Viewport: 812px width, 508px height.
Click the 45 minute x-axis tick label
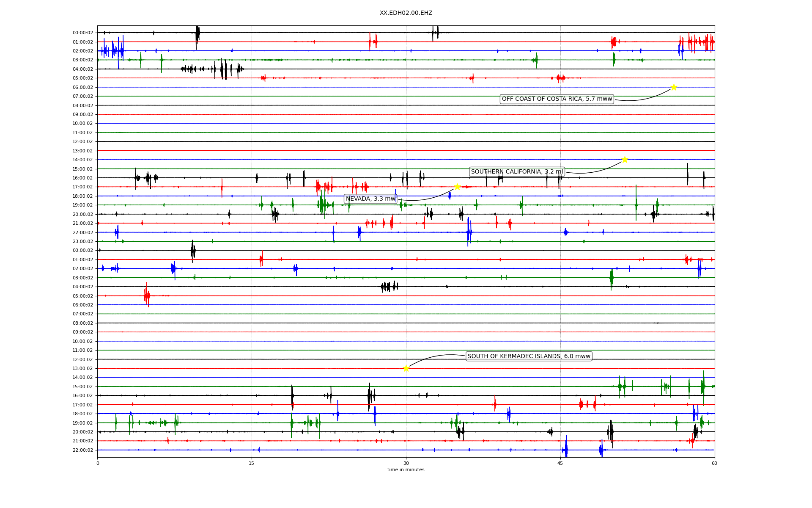pos(560,463)
